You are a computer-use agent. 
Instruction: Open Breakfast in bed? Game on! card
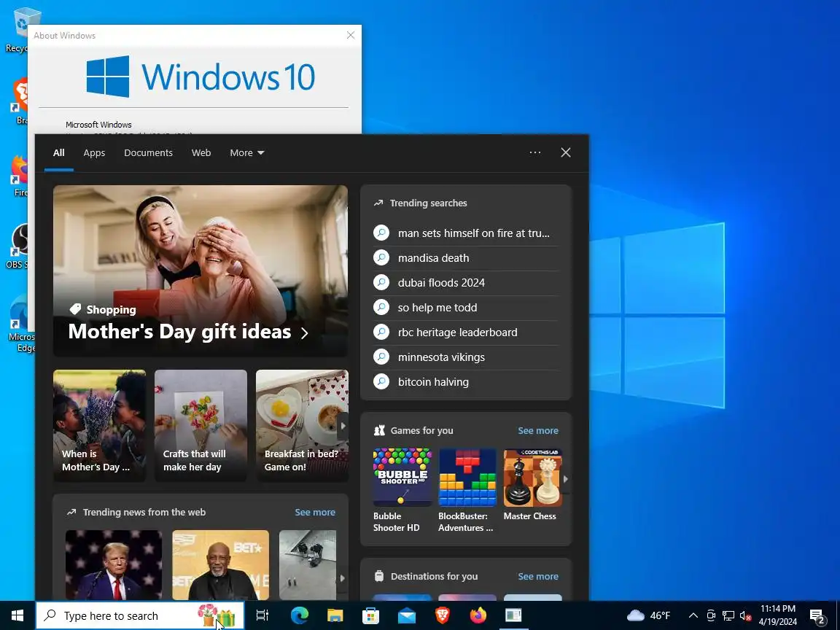pos(302,425)
